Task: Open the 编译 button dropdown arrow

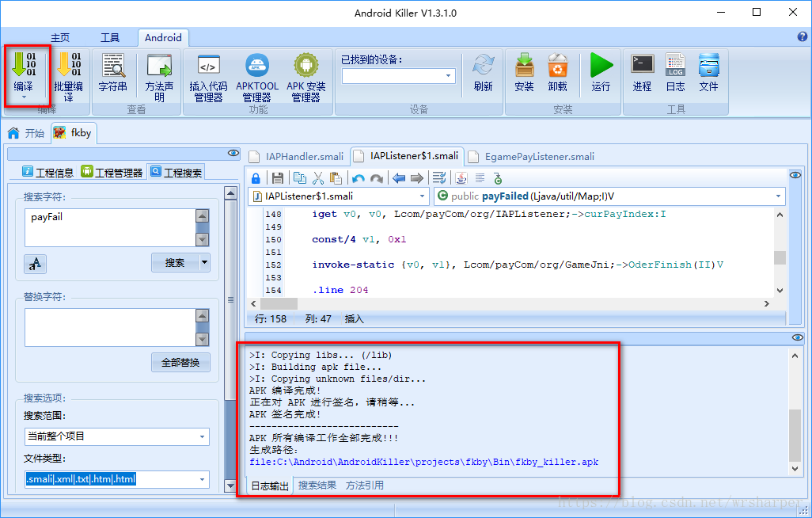Action: coord(23,97)
